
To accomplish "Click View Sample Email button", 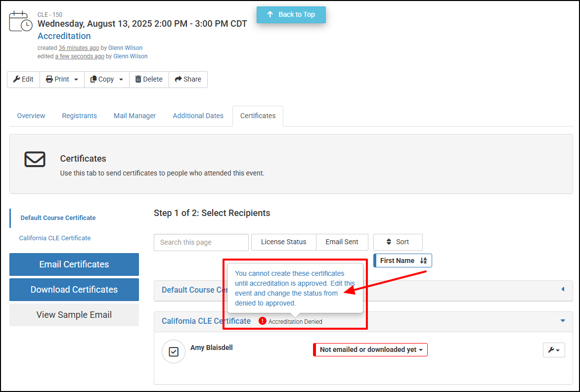I will point(74,315).
